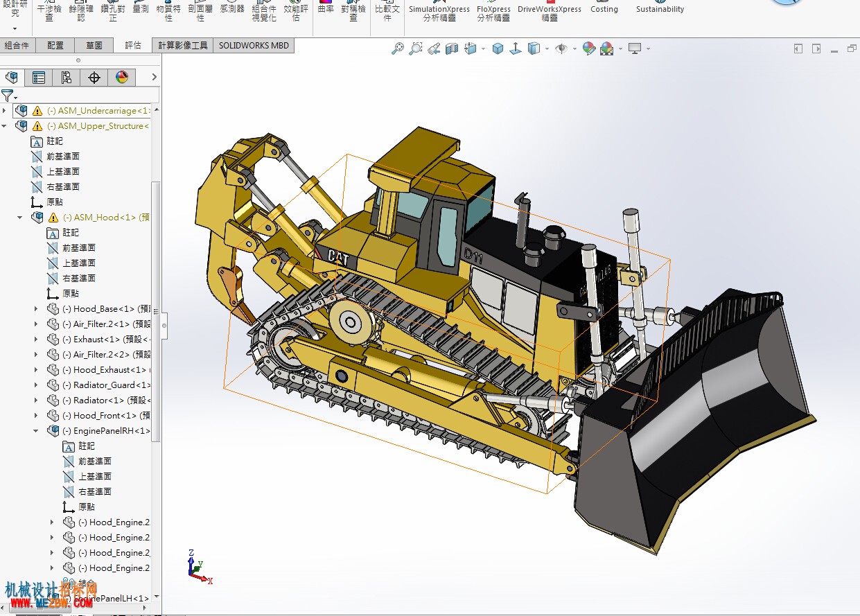The height and width of the screenshot is (616, 860).
Task: Click the 對稱檢查 symmetry check tool
Action: pos(353,11)
